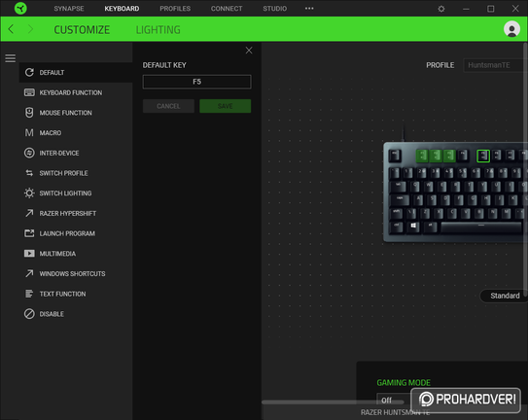Click the Windows Shortcuts arrow icon
Image resolution: width=528 pixels, height=420 pixels.
pyautogui.click(x=29, y=273)
